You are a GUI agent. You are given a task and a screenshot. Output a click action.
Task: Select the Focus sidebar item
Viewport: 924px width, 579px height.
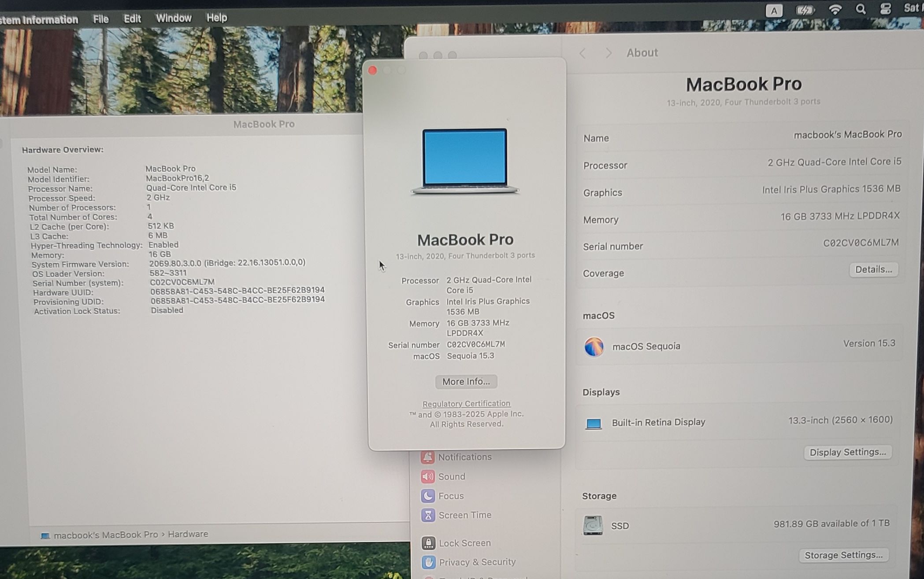click(x=450, y=496)
